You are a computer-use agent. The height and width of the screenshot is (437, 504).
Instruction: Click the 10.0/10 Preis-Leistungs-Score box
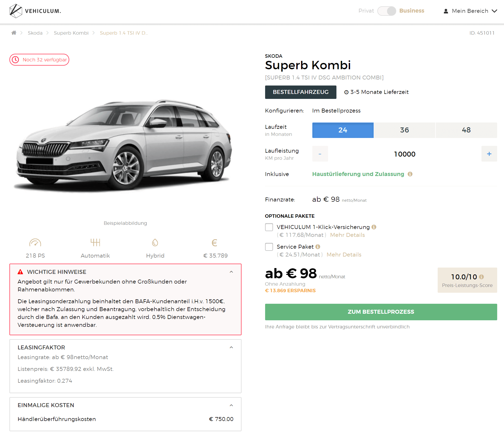(467, 280)
